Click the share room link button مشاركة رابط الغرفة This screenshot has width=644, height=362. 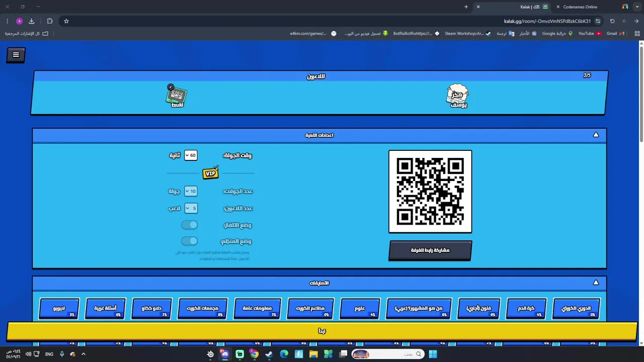coord(430,250)
